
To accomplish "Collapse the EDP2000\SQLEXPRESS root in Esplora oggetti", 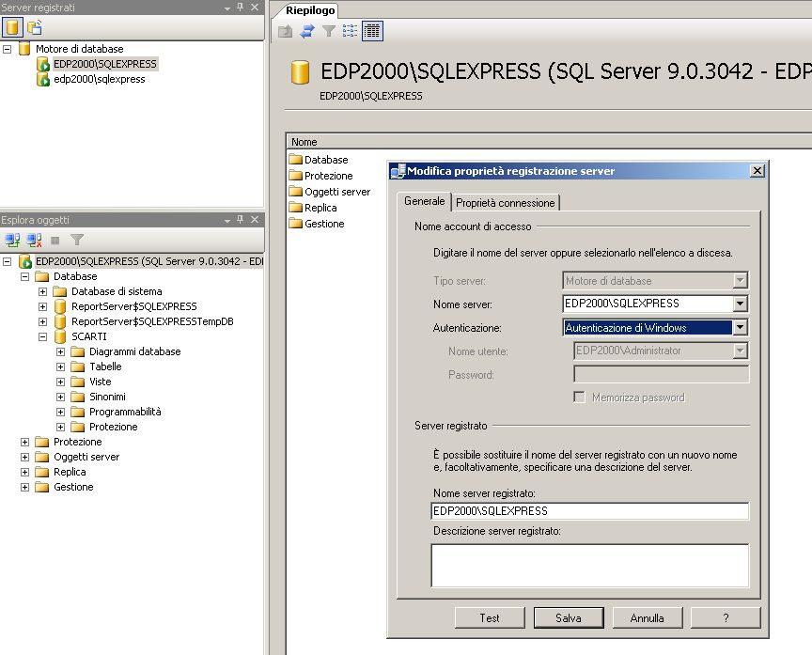I will coord(8,261).
